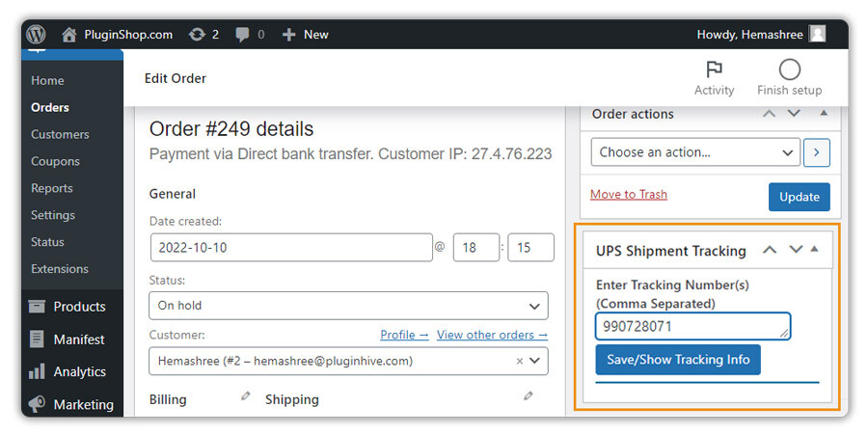
Task: Open Orders in the sidebar
Action: [x=50, y=107]
